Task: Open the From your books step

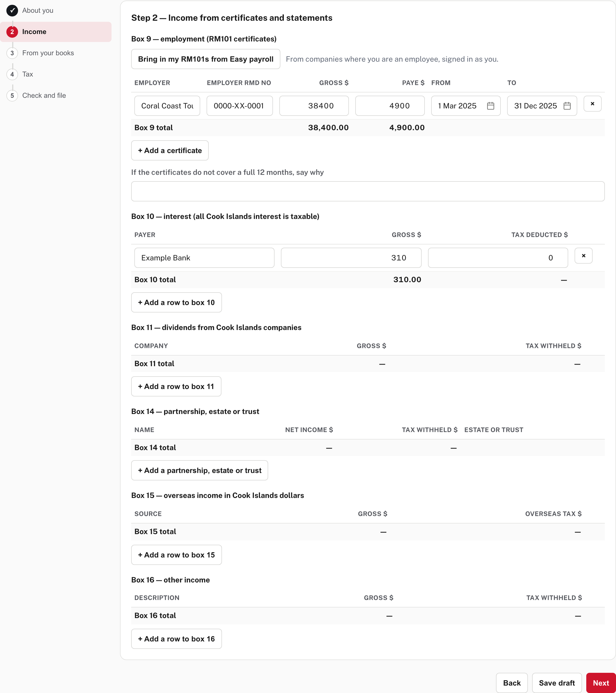Action: tap(48, 53)
